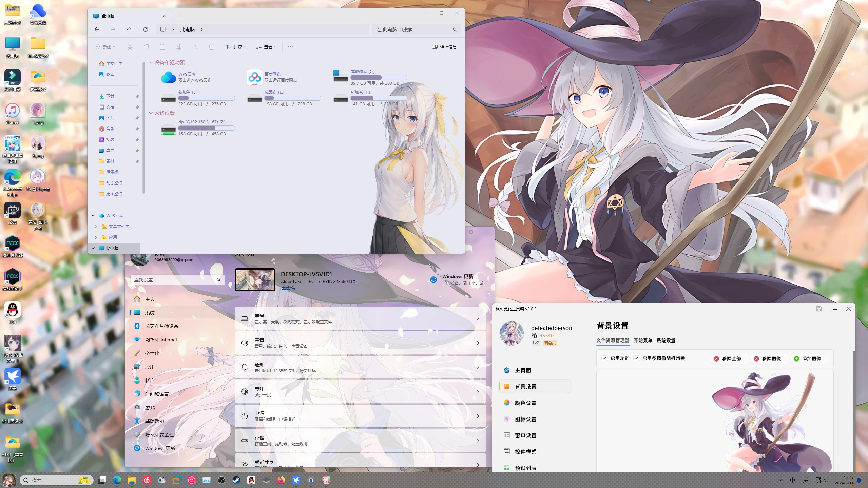Open Steam from the taskbar

pyautogui.click(x=236, y=480)
